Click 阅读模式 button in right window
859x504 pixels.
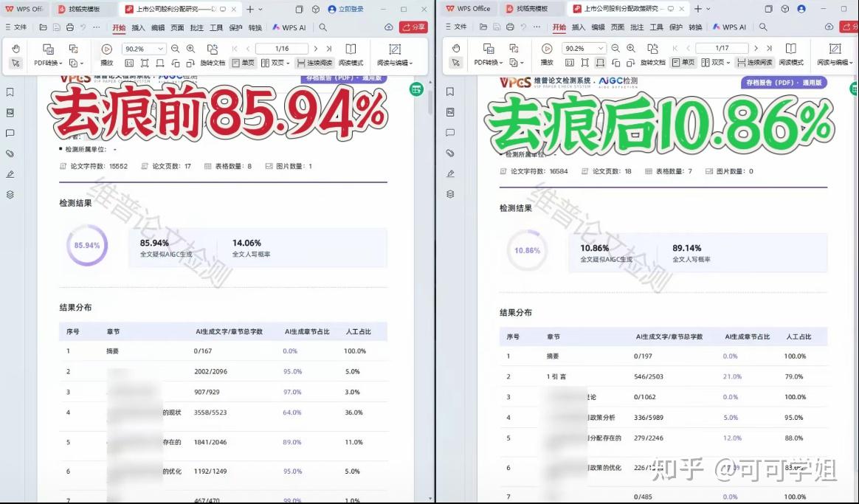pyautogui.click(x=791, y=63)
